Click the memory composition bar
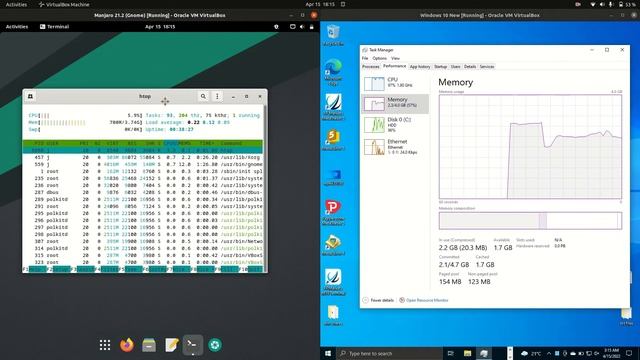This screenshot has height=360, width=640. click(530, 221)
